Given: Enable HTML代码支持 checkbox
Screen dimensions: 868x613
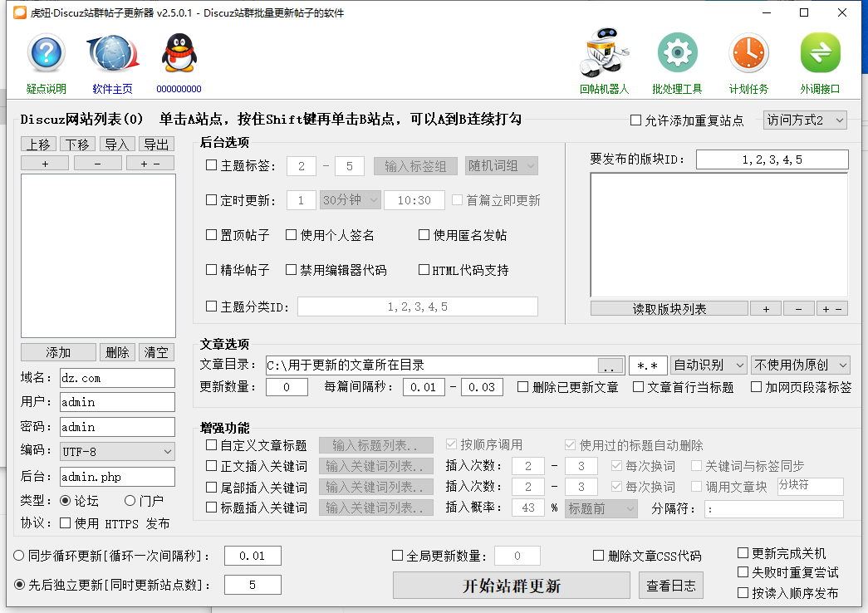Looking at the screenshot, I should click(424, 270).
